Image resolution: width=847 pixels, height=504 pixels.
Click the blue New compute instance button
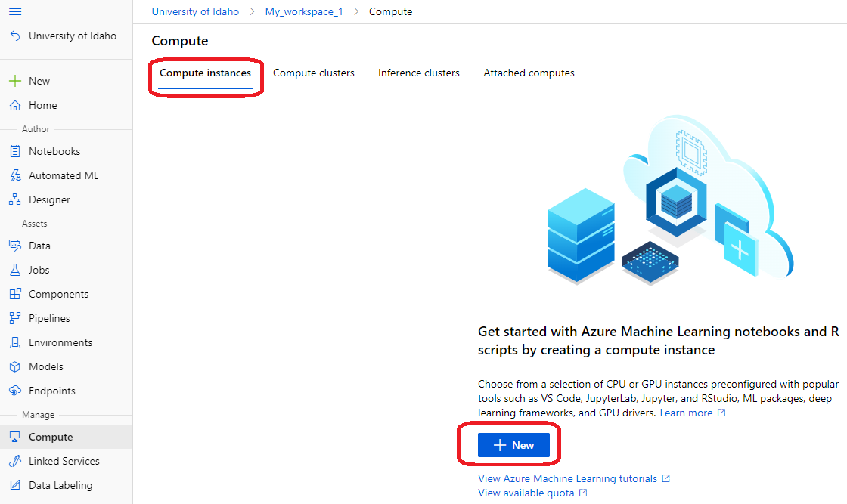(x=513, y=445)
